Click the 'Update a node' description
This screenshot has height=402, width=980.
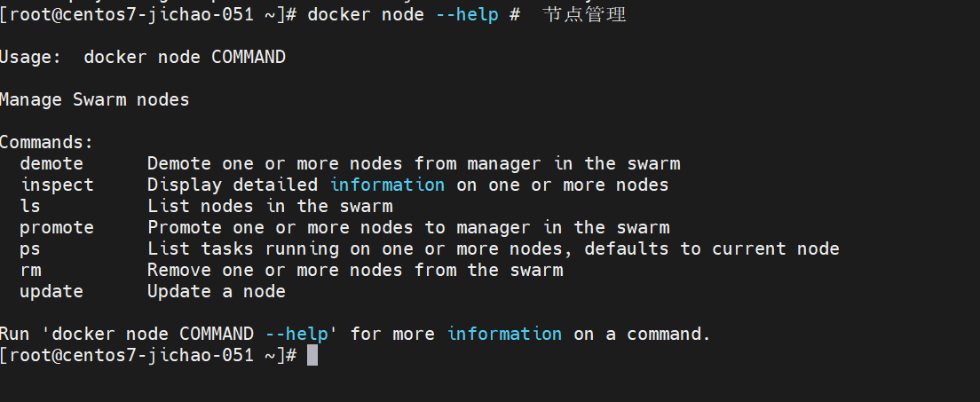coord(217,291)
